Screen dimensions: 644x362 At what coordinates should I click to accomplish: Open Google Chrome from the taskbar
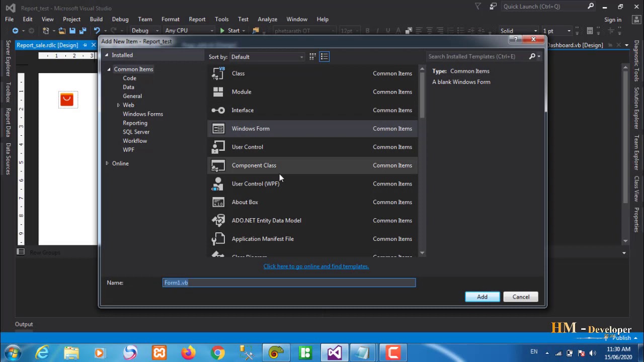click(218, 353)
